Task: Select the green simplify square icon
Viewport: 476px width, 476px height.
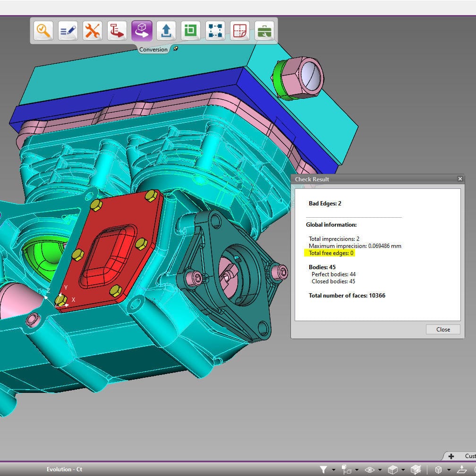Action: coord(190,31)
